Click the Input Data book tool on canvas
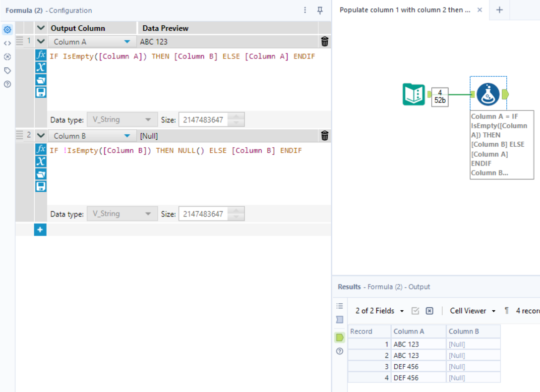Screen dimensions: 540x392 point(413,94)
